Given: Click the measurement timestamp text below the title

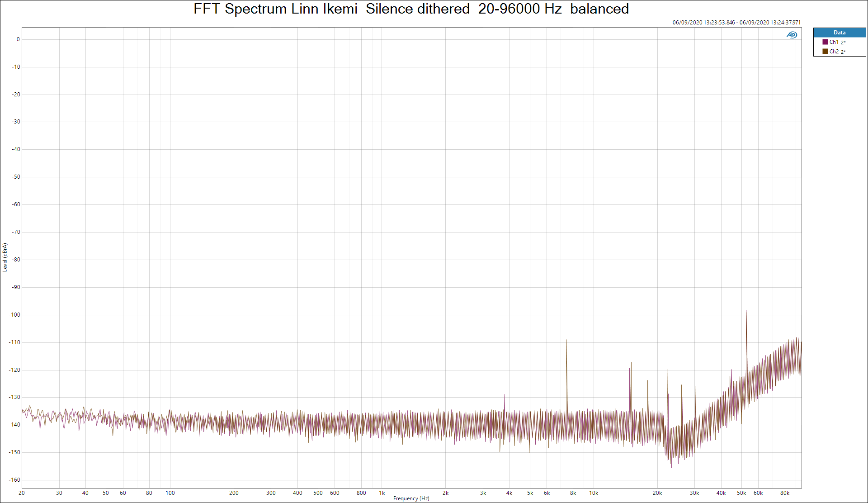Looking at the screenshot, I should 736,23.
